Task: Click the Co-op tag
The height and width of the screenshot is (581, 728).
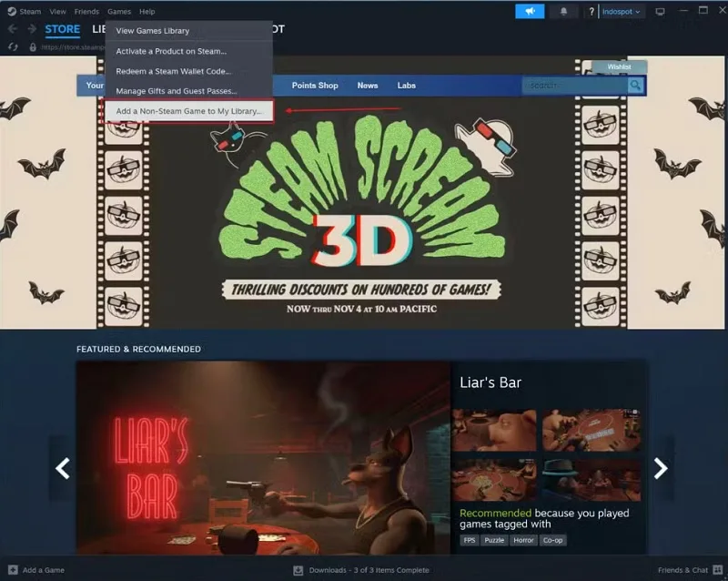Action: (x=552, y=540)
